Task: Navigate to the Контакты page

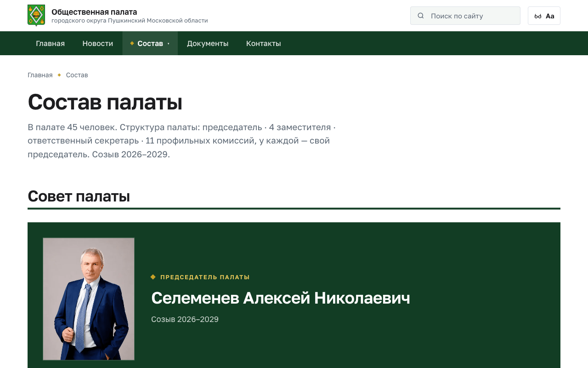Action: click(264, 43)
